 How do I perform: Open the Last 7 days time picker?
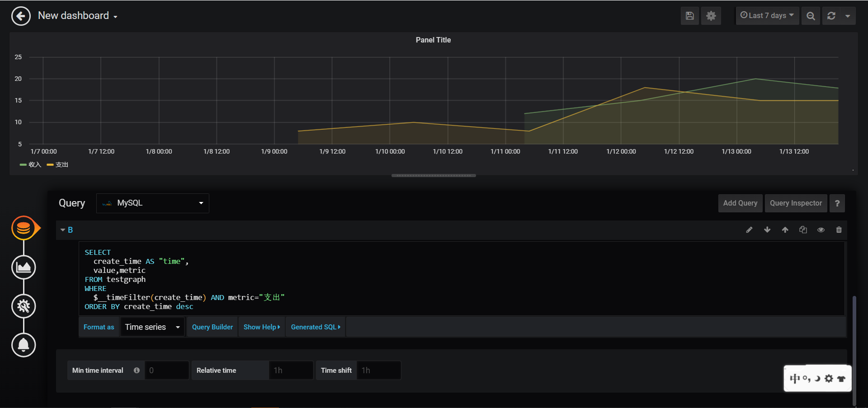coord(767,16)
